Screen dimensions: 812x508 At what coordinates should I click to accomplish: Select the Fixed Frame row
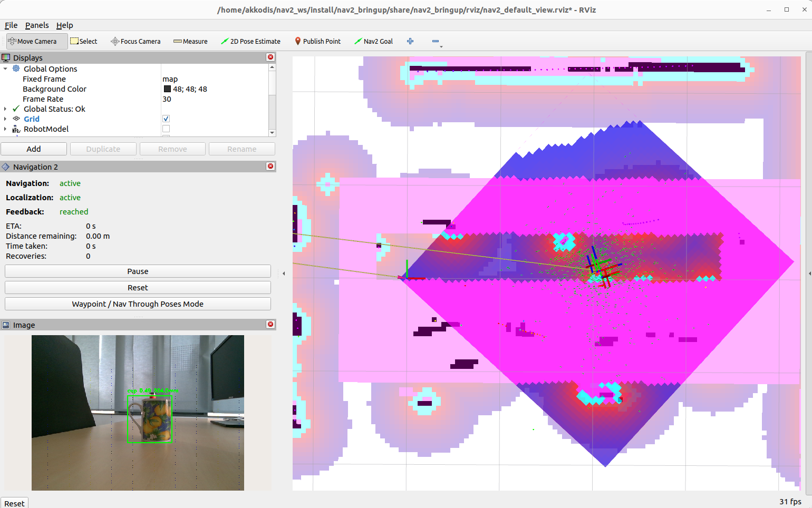pyautogui.click(x=134, y=79)
